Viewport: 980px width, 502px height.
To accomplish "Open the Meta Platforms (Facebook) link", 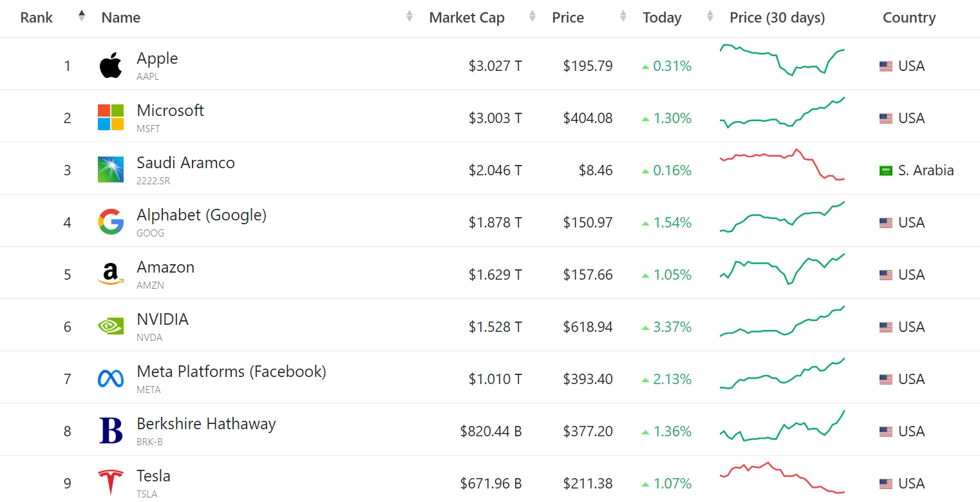I will [231, 372].
